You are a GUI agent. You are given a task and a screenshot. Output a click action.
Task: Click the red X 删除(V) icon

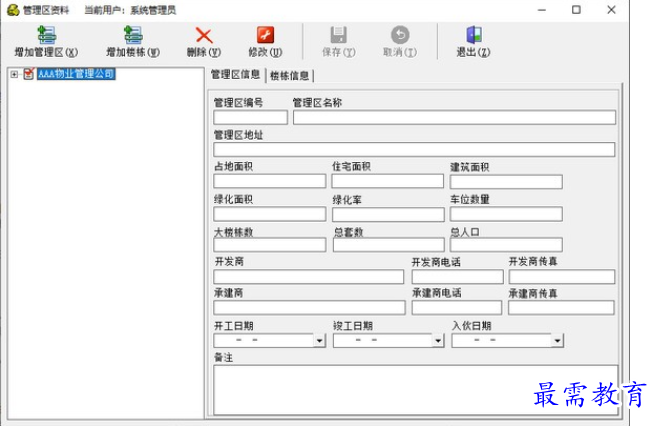[x=204, y=36]
